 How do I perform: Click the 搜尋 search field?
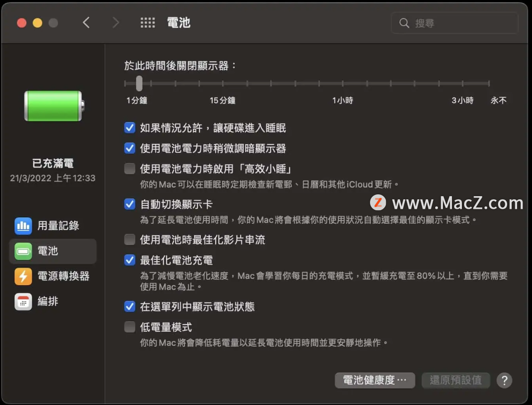click(x=455, y=23)
